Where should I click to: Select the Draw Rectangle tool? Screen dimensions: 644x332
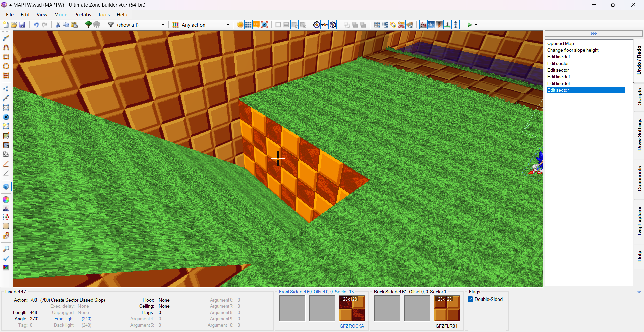(6, 57)
